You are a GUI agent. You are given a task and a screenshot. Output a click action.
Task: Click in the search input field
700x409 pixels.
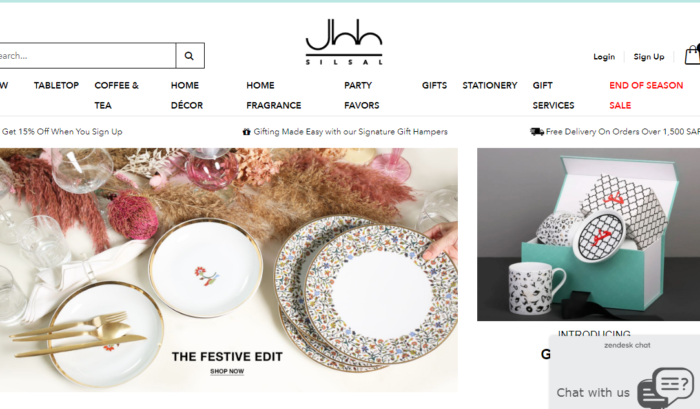(x=88, y=56)
